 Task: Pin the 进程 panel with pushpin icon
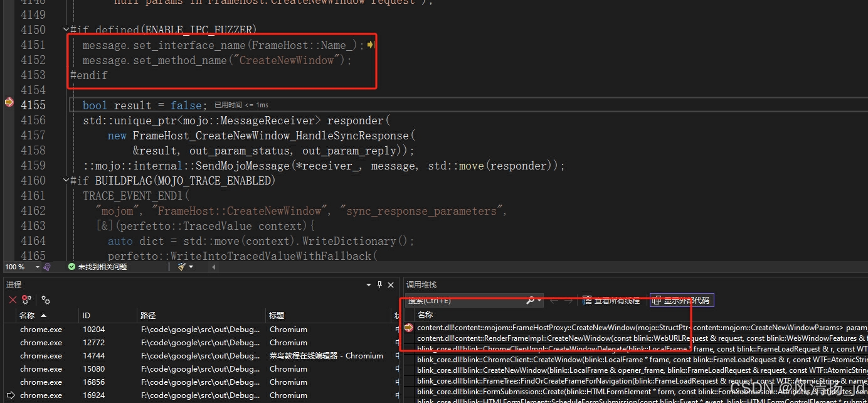(x=380, y=285)
